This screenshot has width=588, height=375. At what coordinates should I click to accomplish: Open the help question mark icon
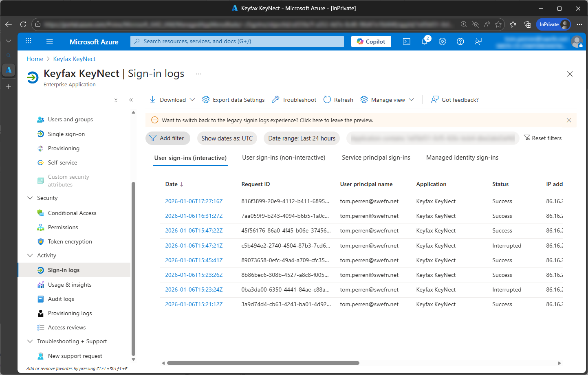(x=460, y=42)
